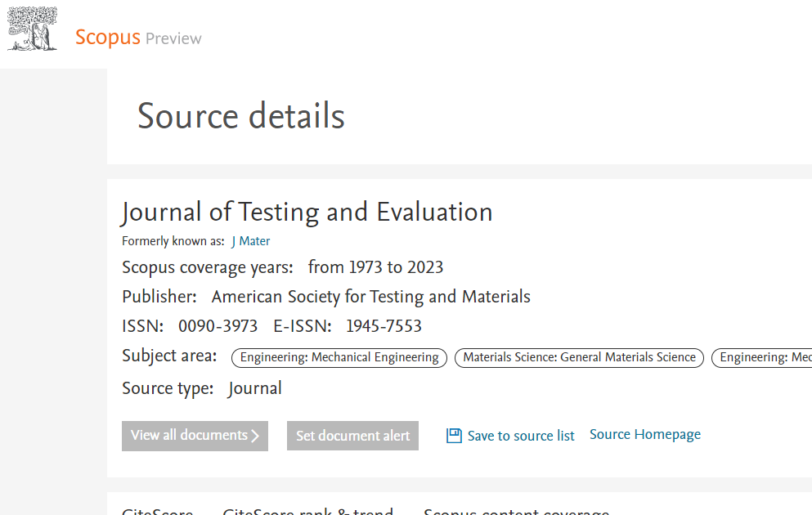Screen dimensions: 812x515
Task: Click the chevron arrow inside View all documents
Action: point(255,436)
